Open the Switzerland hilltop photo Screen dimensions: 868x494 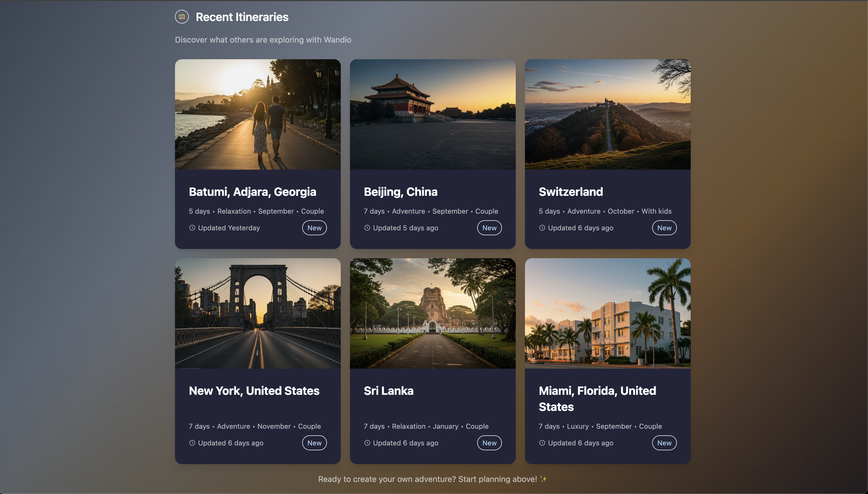(608, 114)
